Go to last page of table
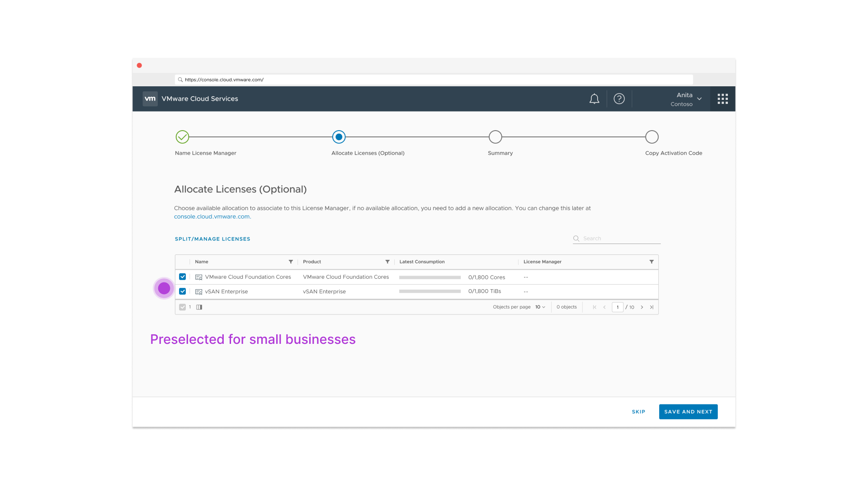Viewport: 868px width, 488px height. [x=651, y=307]
